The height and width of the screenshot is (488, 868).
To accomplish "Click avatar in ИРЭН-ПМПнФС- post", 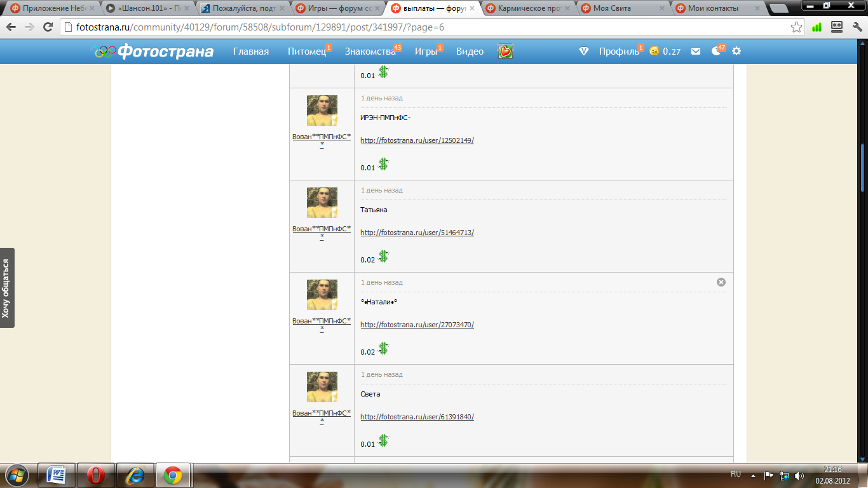I will click(x=322, y=111).
